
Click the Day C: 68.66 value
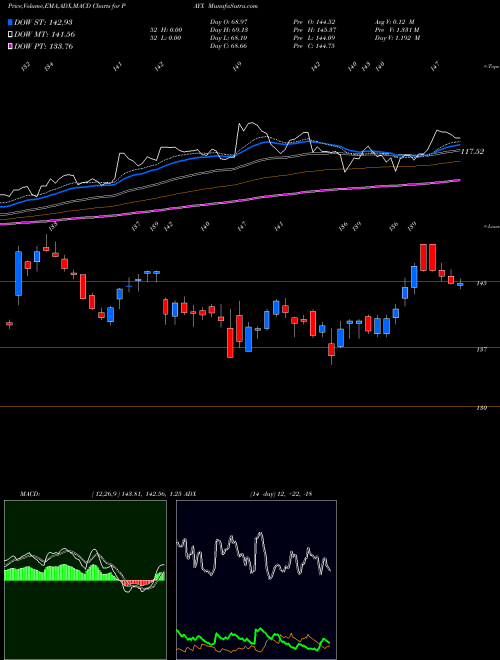(x=228, y=46)
